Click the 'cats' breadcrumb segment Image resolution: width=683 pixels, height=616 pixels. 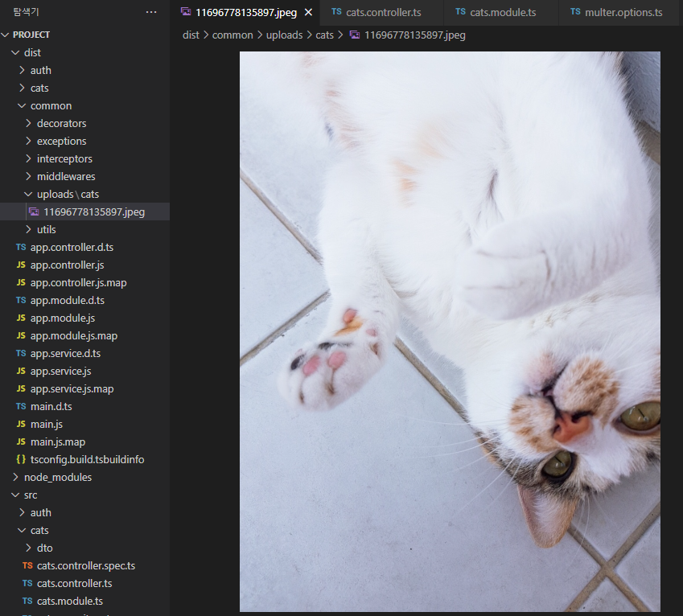coord(324,35)
